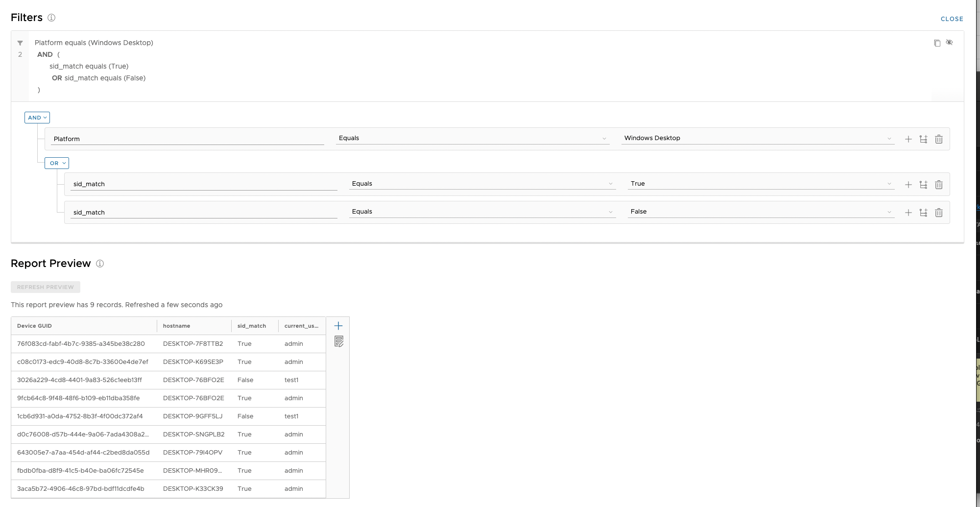Open the AND operator dropdown
This screenshot has height=507, width=980.
[37, 118]
